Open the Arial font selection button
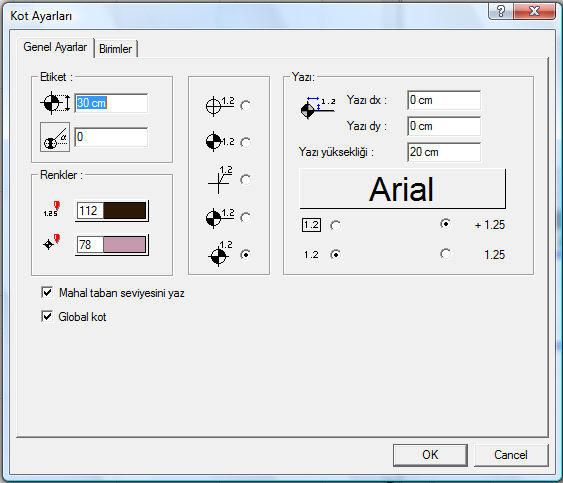 pyautogui.click(x=402, y=189)
